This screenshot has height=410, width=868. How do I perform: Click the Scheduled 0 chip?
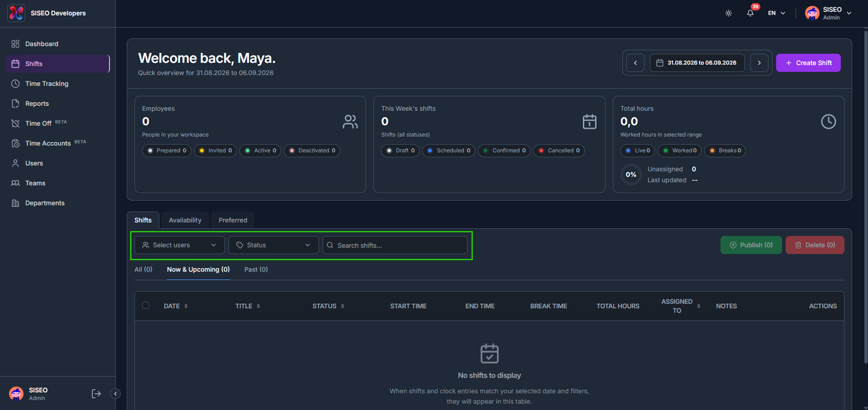[448, 151]
